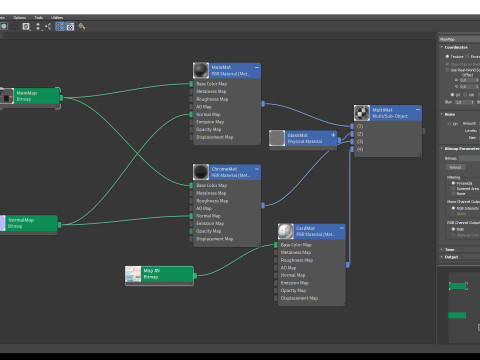
Task: Click the Reload bitmap button
Action: (455, 167)
